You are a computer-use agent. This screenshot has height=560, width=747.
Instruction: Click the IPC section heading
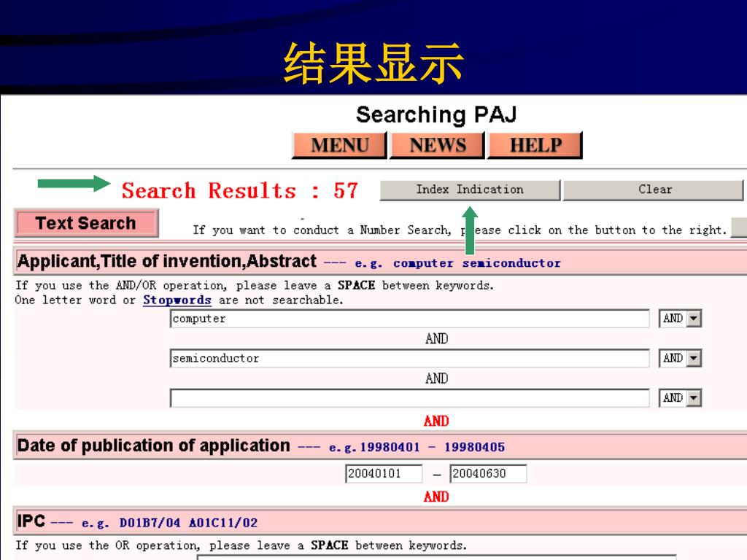coord(31,521)
